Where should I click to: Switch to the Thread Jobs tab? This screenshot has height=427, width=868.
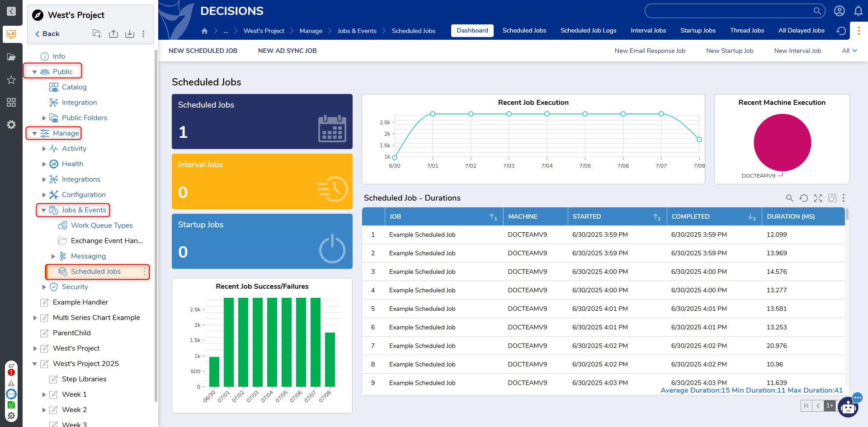coord(747,30)
